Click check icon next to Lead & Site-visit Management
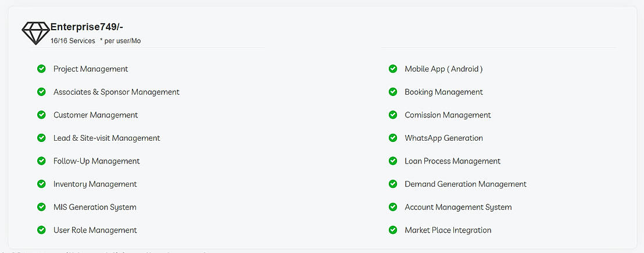644x253 pixels. [x=41, y=138]
